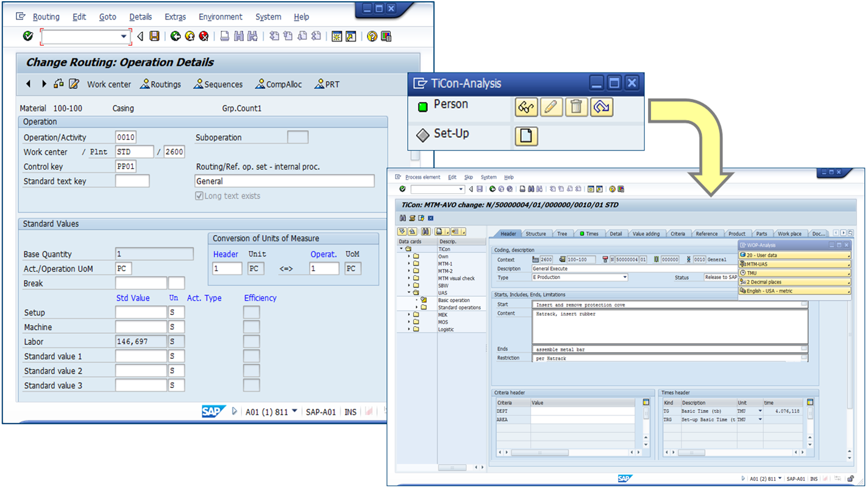This screenshot has width=868, height=488.
Task: Open the Extras menu
Action: pos(175,17)
